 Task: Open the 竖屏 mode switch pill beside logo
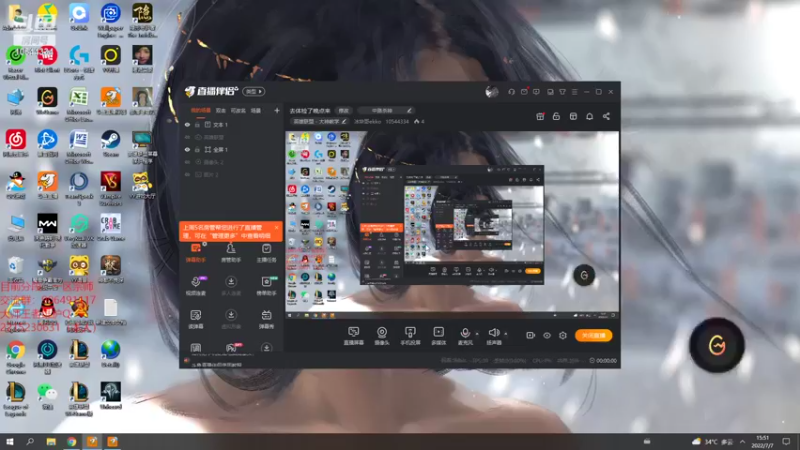click(x=254, y=92)
